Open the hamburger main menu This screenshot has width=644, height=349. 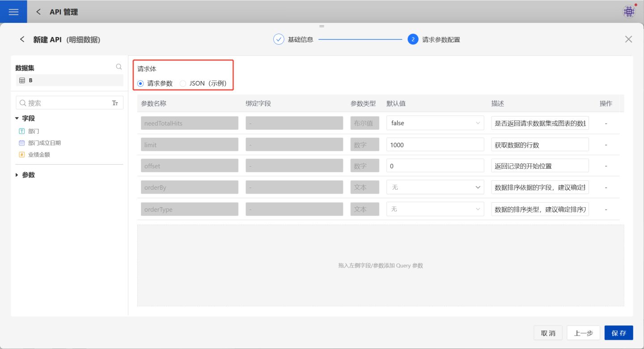tap(13, 12)
